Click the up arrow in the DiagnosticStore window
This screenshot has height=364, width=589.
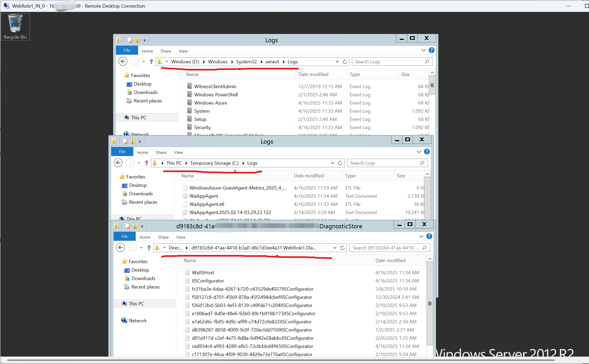point(149,248)
